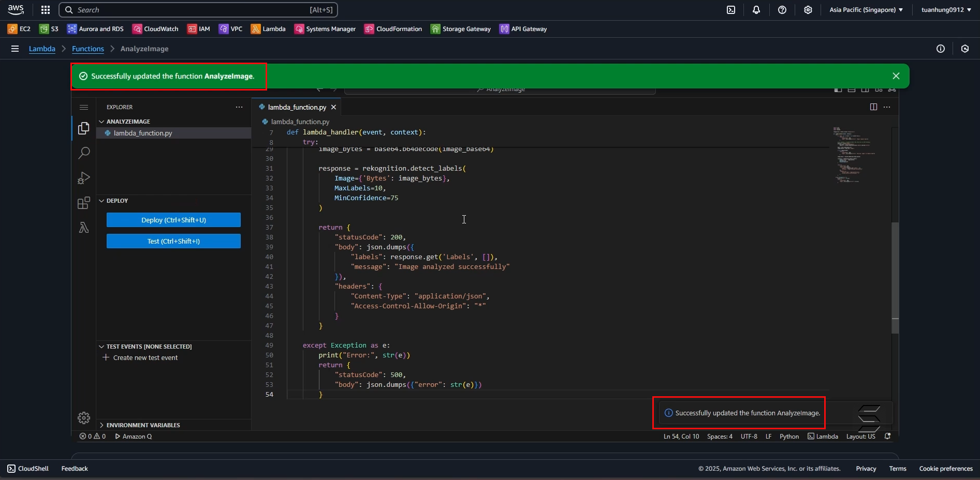Open the Systems Manager shortcut
Viewport: 980px width, 480px height.
point(325,29)
